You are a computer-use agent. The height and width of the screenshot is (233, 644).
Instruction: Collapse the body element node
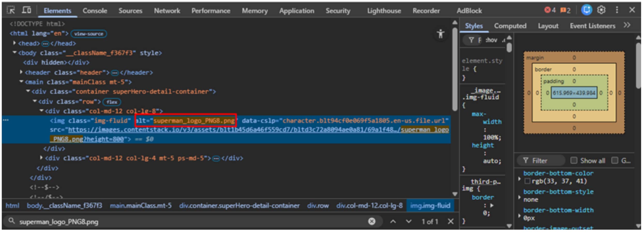(x=14, y=53)
